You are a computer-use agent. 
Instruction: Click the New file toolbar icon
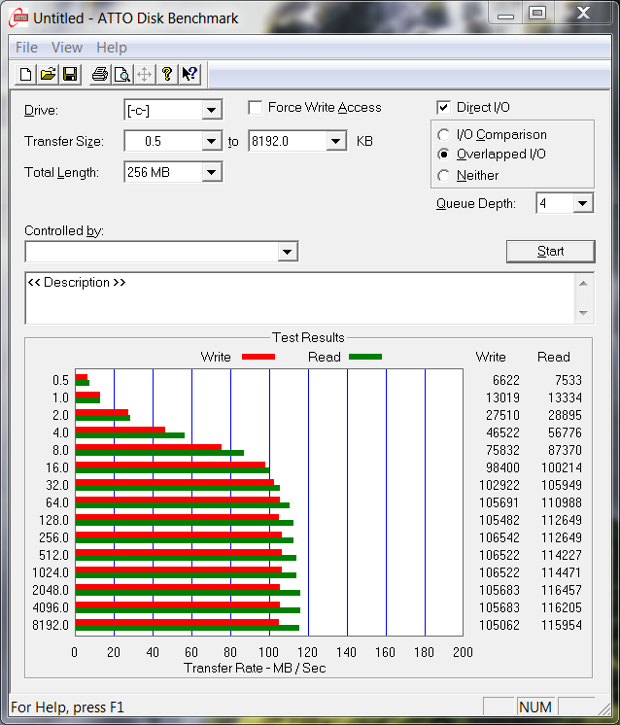tap(26, 74)
